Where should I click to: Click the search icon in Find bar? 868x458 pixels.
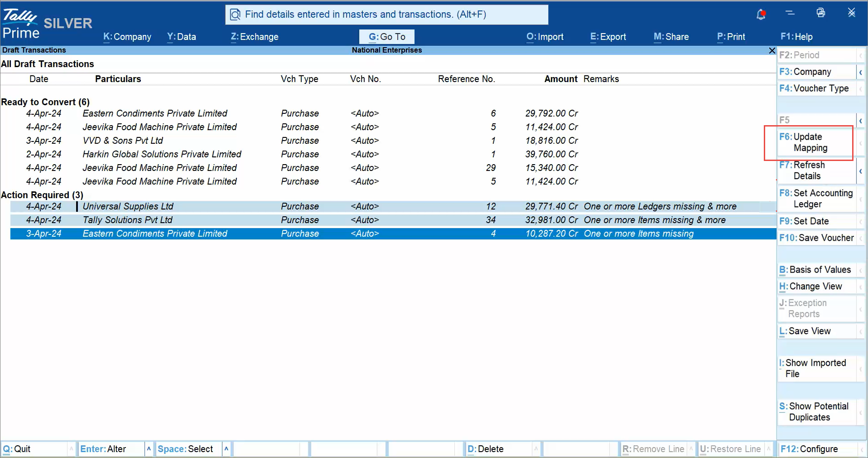pyautogui.click(x=235, y=15)
